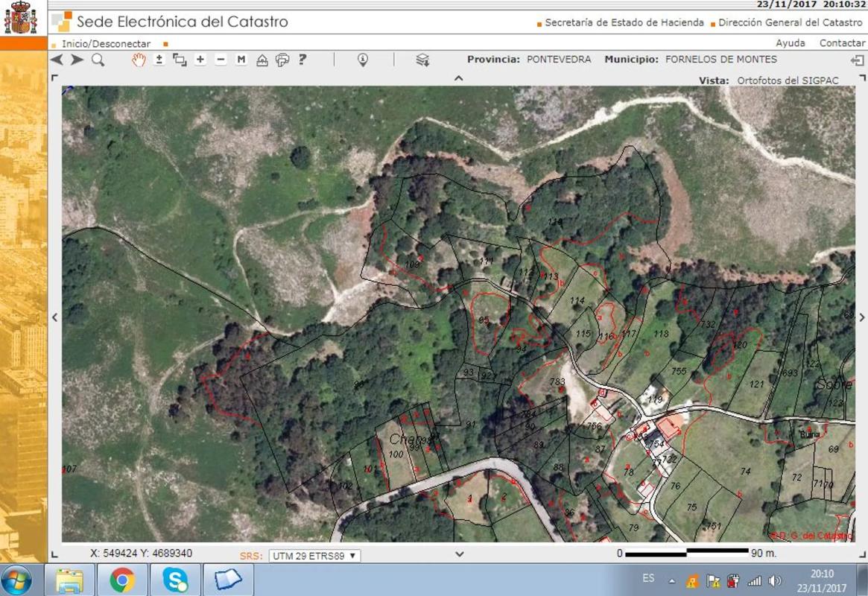
Task: Open the map layers download icon
Action: 422,60
